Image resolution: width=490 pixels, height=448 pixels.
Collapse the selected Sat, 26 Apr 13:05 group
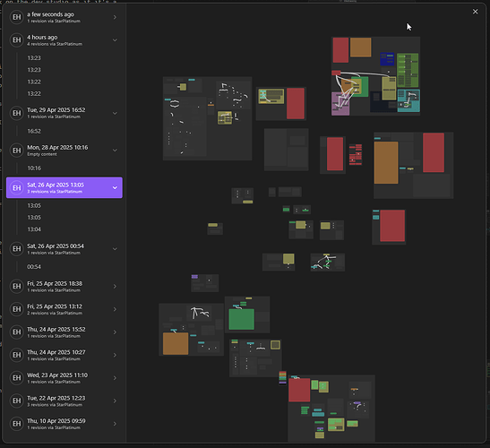point(115,187)
